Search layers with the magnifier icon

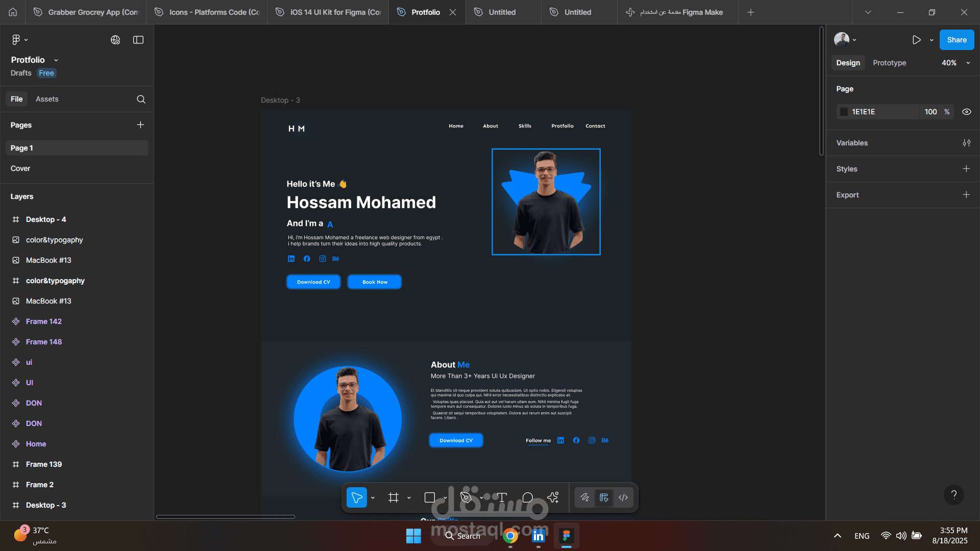coord(141,99)
